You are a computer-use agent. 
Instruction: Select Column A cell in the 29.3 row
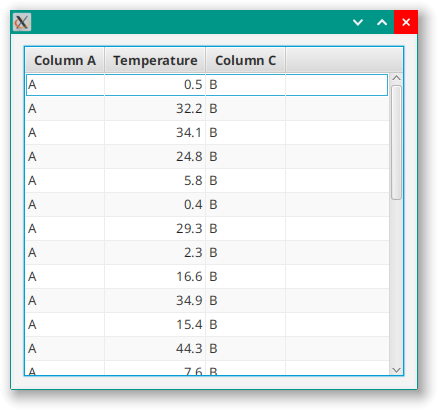[65, 229]
